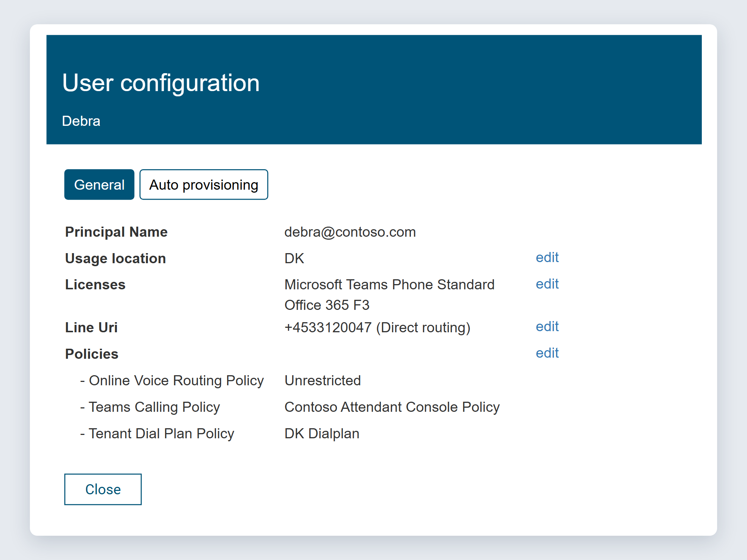Click the +4533120047 (Direct routing) value
Viewport: 747px width, 560px height.
(377, 327)
